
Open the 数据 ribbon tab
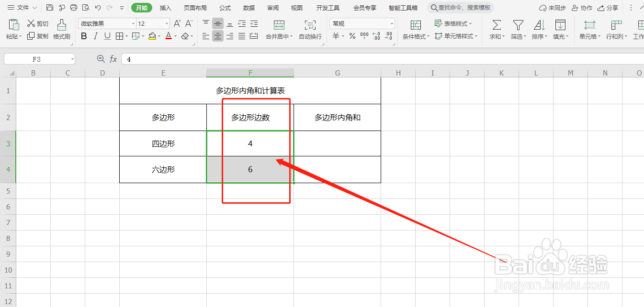(x=249, y=8)
